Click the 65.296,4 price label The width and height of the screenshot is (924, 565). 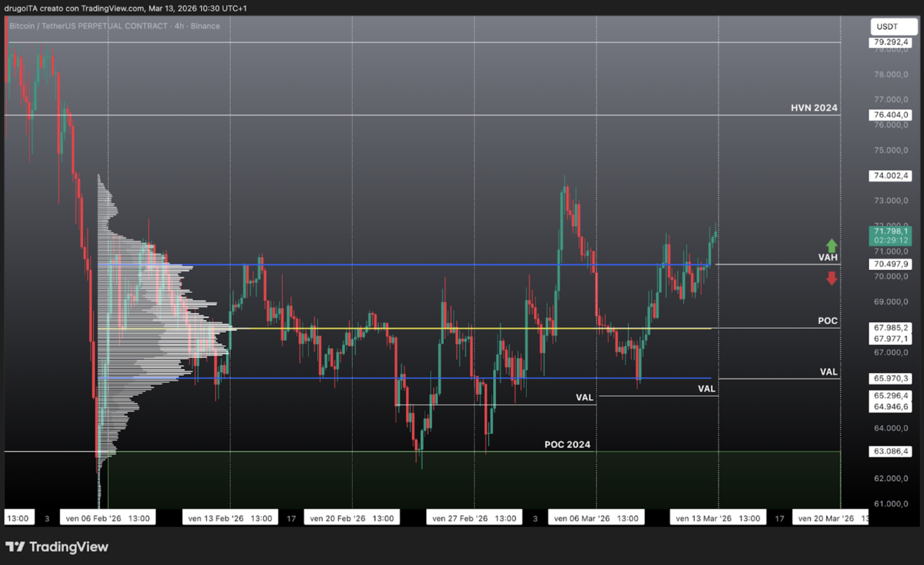pyautogui.click(x=891, y=396)
